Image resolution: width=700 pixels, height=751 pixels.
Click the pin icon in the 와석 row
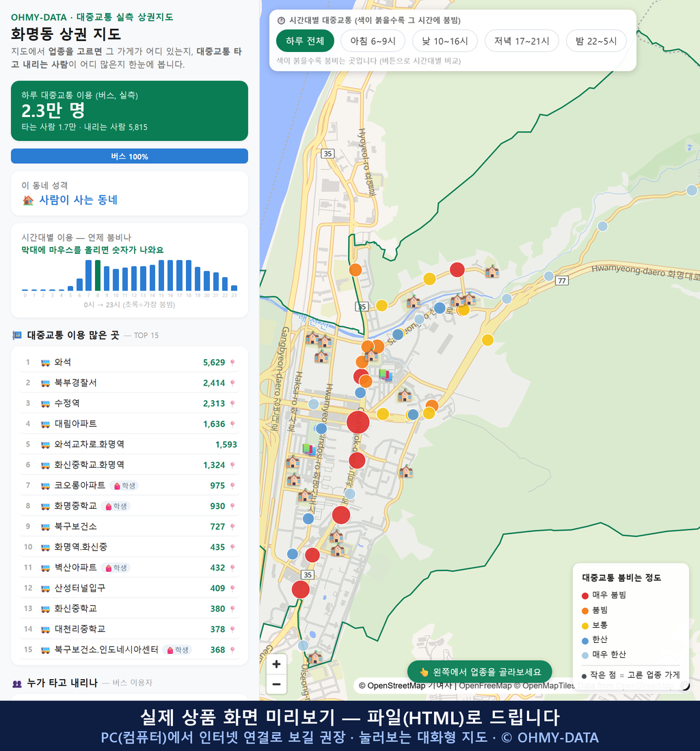tap(232, 363)
